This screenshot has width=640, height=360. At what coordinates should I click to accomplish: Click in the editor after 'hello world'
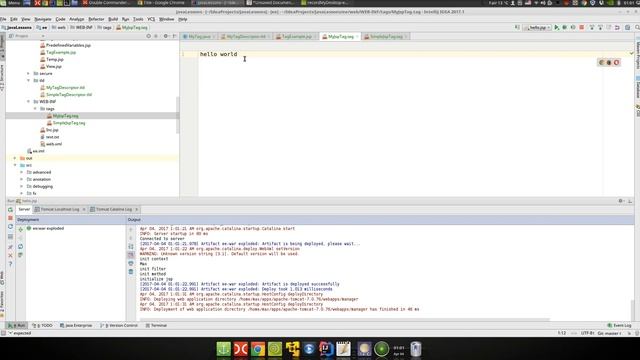[x=238, y=54]
